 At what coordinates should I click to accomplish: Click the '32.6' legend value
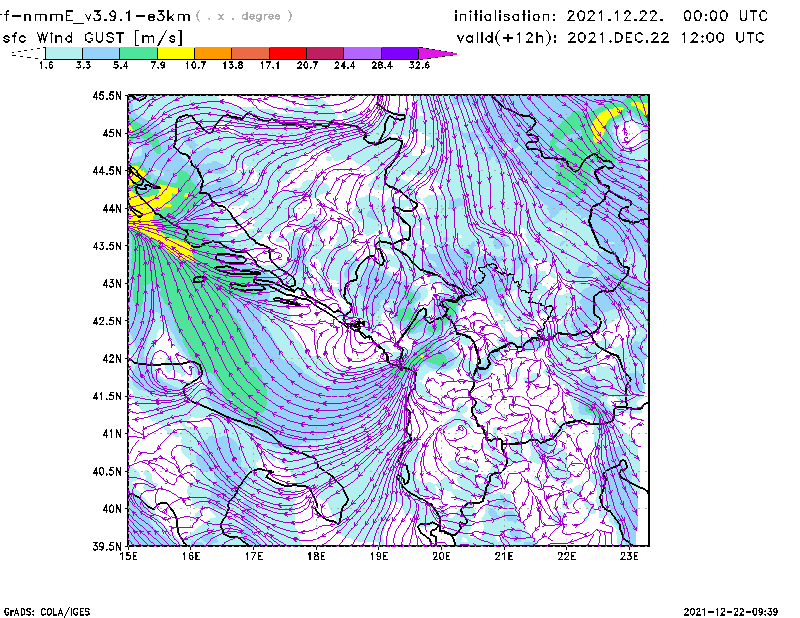[x=419, y=65]
